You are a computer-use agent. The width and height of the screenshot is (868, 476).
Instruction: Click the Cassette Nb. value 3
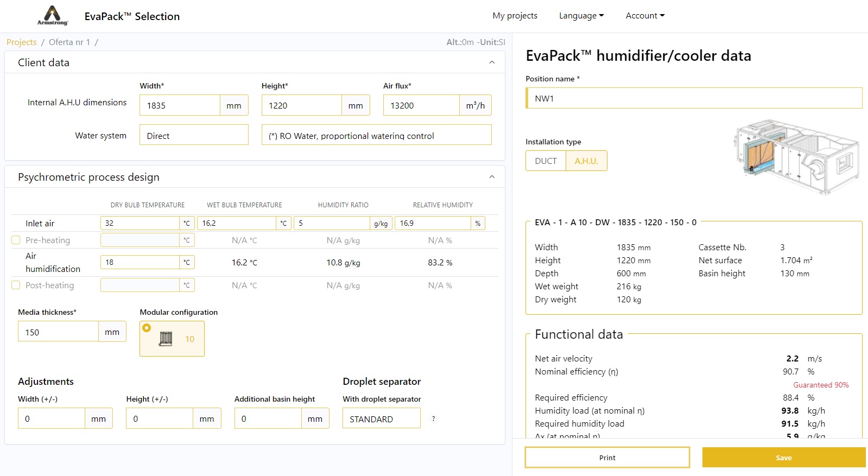[x=782, y=247]
